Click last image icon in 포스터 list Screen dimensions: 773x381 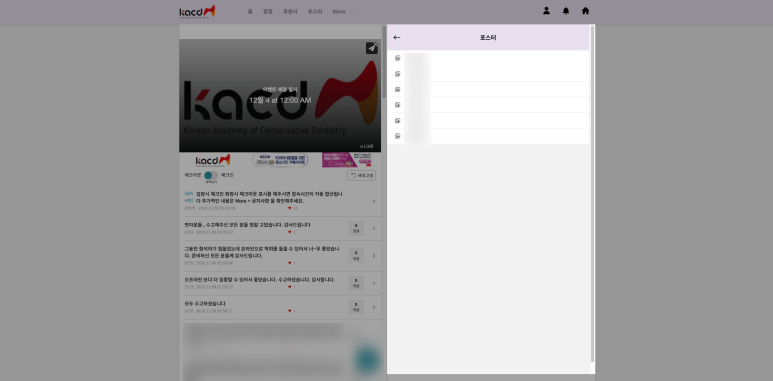coord(398,136)
